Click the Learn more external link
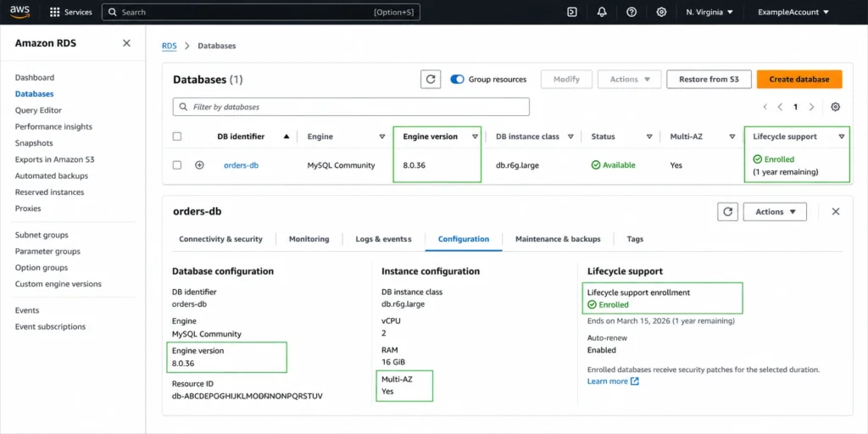868x434 pixels. tap(613, 381)
